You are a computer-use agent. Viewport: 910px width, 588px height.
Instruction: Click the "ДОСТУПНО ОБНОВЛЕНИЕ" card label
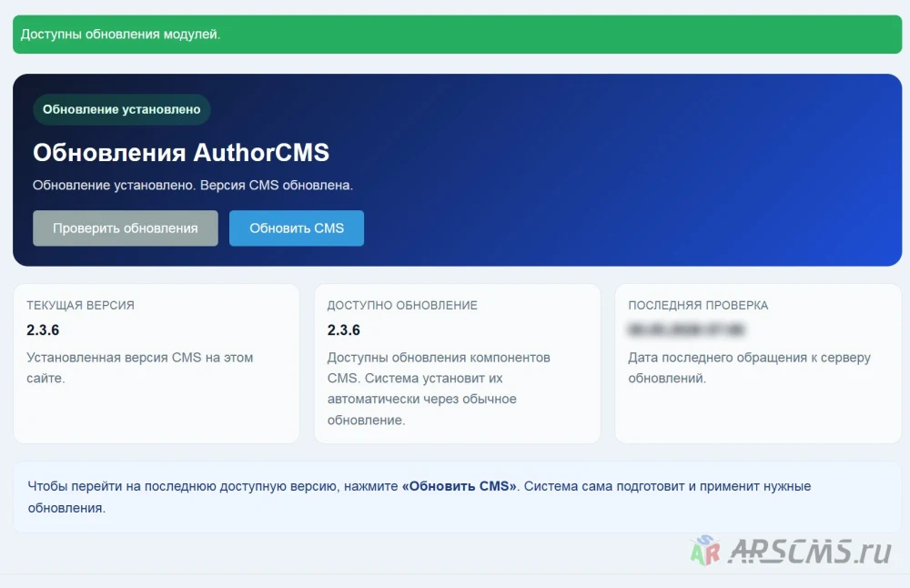click(402, 305)
